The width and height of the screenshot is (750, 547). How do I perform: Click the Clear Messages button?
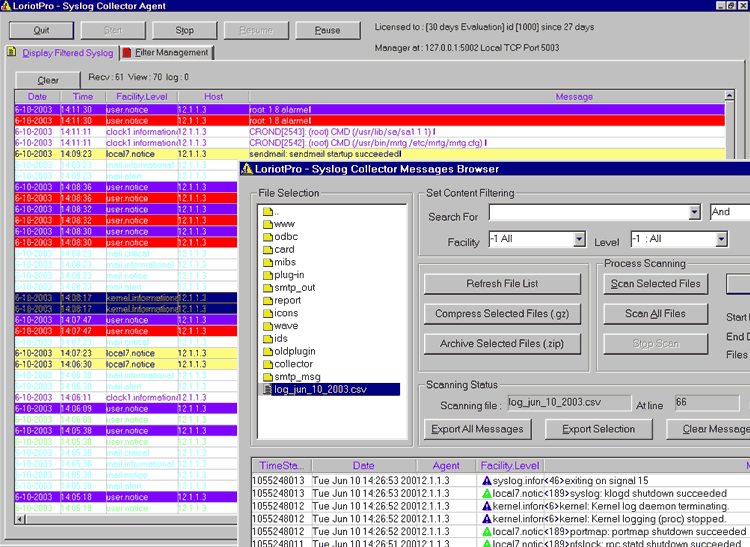708,429
